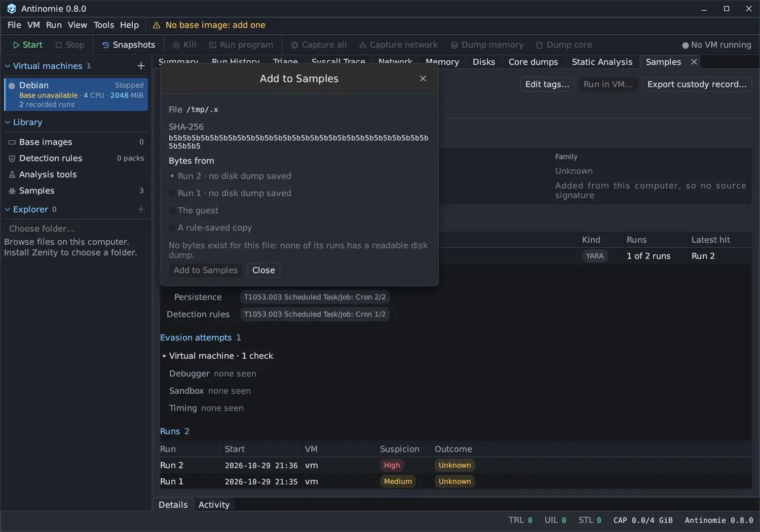The width and height of the screenshot is (760, 532).
Task: Select Run 2 as bytes source
Action: coord(230,176)
